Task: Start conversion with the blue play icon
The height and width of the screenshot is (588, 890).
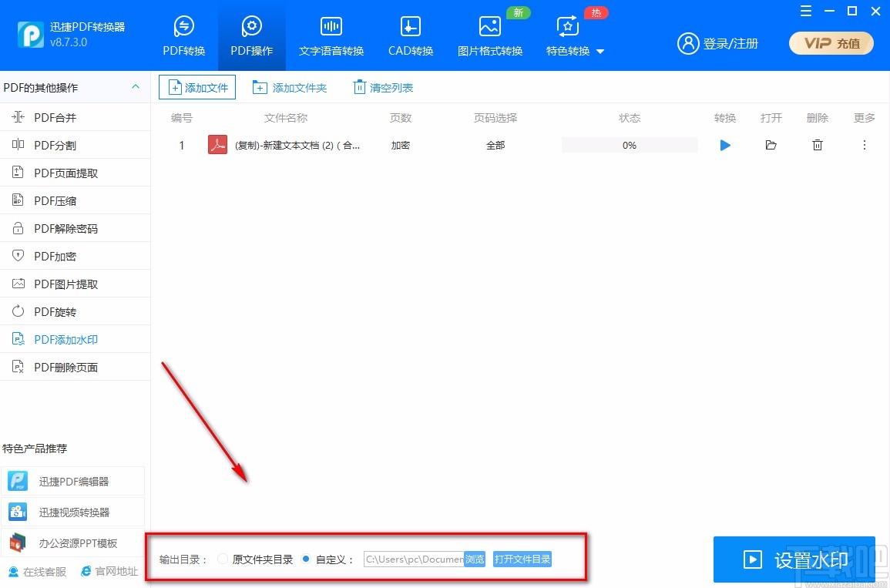Action: point(724,145)
